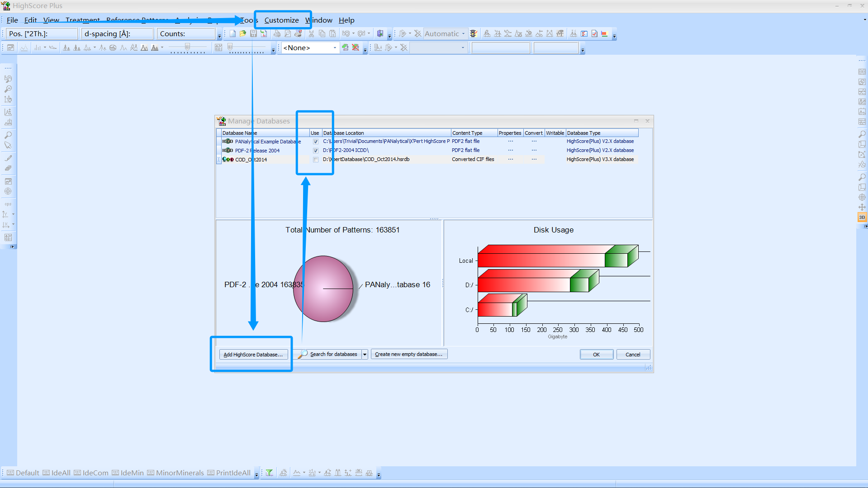Open Search for databases dropdown arrow
Screen dimensions: 868x488
pos(365,355)
